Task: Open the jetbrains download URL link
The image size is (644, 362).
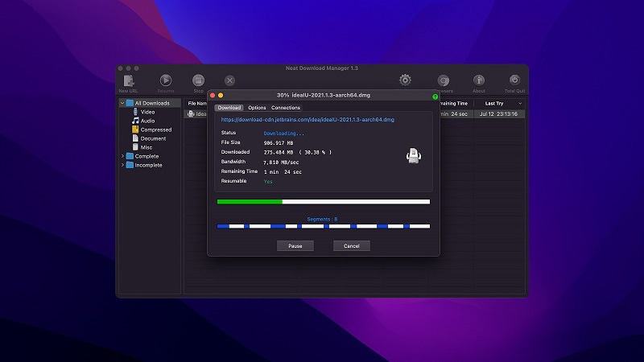Action: pyautogui.click(x=308, y=119)
